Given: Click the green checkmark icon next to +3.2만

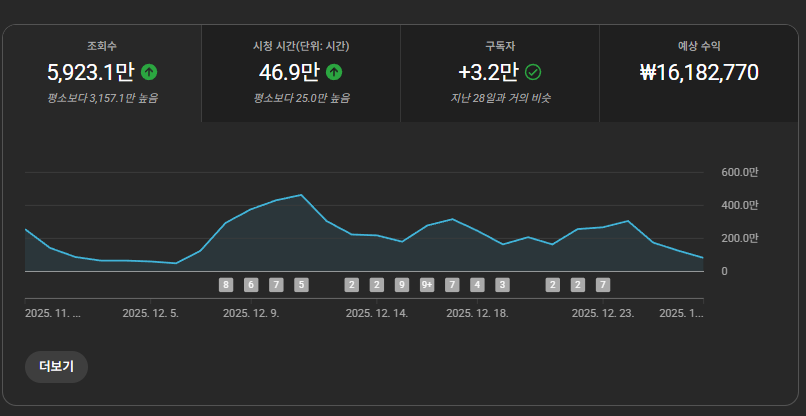Looking at the screenshot, I should coord(533,72).
